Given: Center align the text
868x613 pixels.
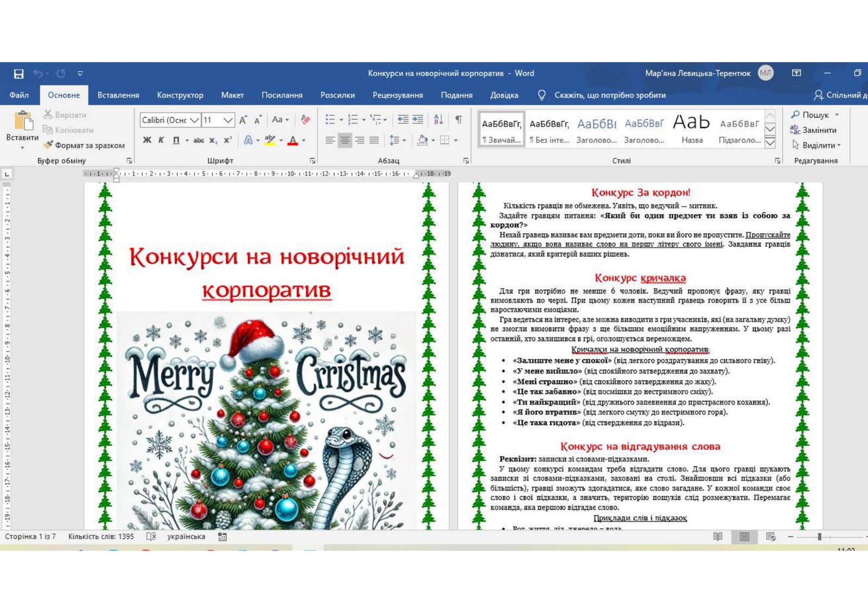Looking at the screenshot, I should (x=344, y=141).
